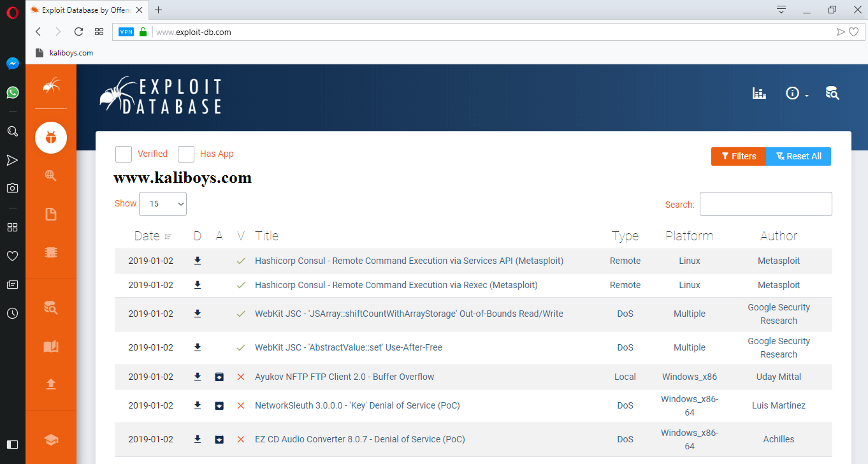Open Messenger in Opera sidebar

tap(12, 64)
